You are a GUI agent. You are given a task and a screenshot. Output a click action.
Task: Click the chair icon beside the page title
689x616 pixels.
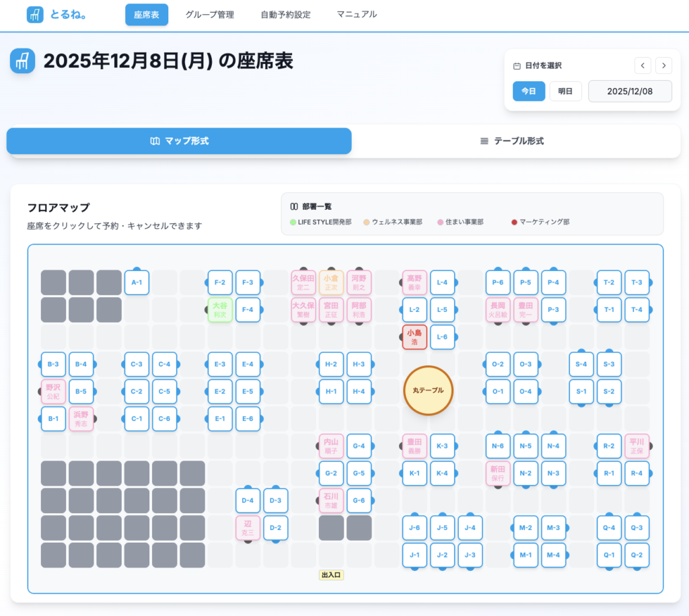(x=22, y=61)
